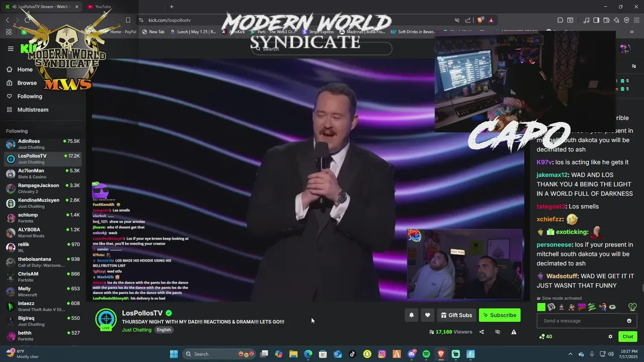This screenshot has width=644, height=362.
Task: Open user profile avatar at top right
Action: [x=625, y=49]
